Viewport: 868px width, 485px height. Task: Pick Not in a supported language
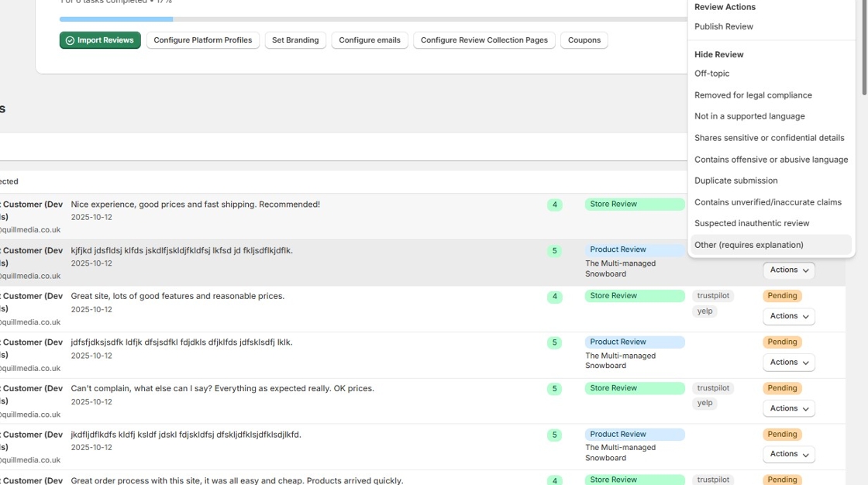(749, 116)
